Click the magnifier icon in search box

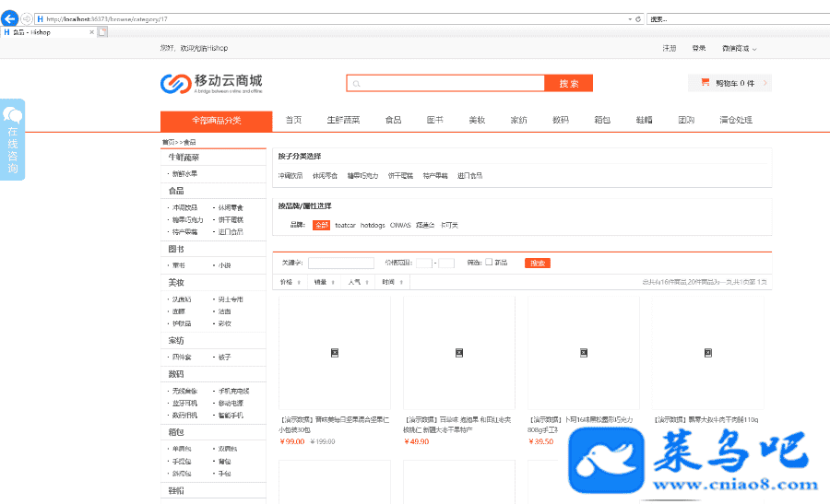click(356, 84)
